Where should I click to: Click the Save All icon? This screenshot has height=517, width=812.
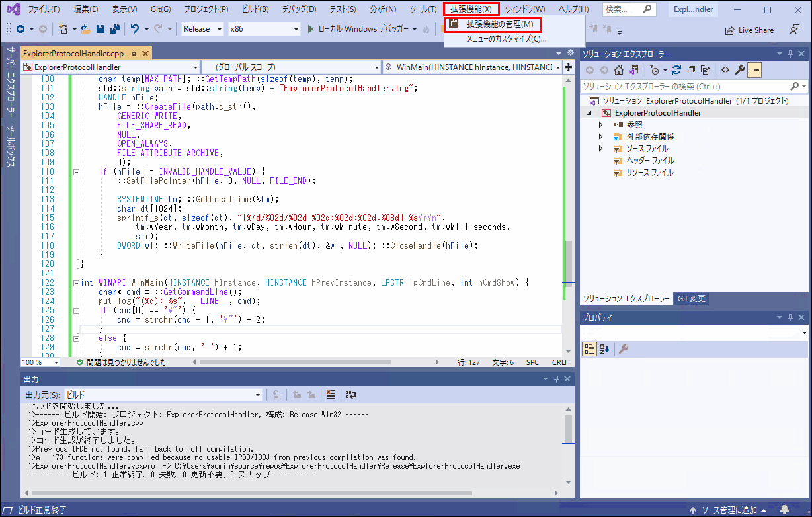(114, 29)
